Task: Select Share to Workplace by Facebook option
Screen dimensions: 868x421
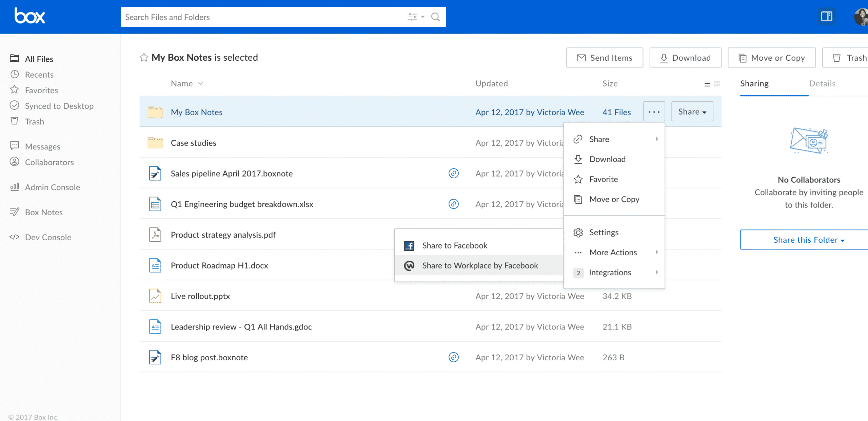Action: (480, 265)
